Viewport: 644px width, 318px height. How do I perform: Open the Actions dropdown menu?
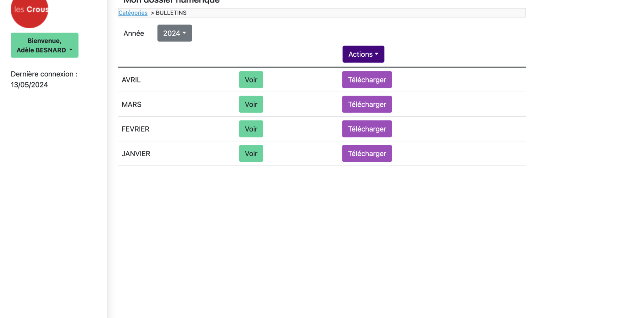363,54
